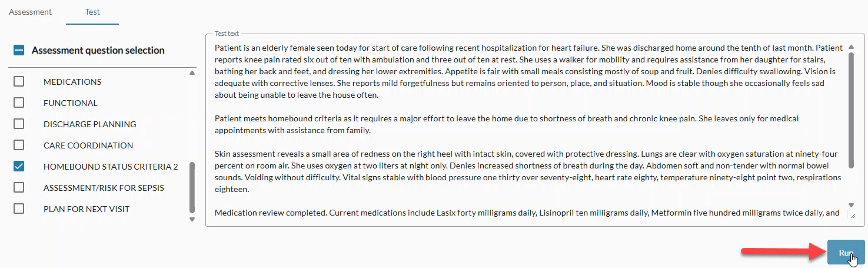Enable the MEDICATIONS checkbox
The image size is (868, 268).
19,82
